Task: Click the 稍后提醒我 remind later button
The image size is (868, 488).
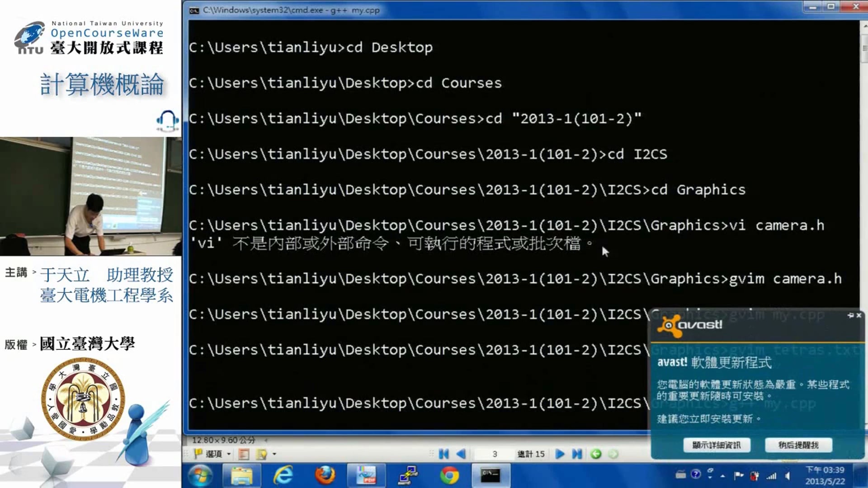Action: coord(798,445)
